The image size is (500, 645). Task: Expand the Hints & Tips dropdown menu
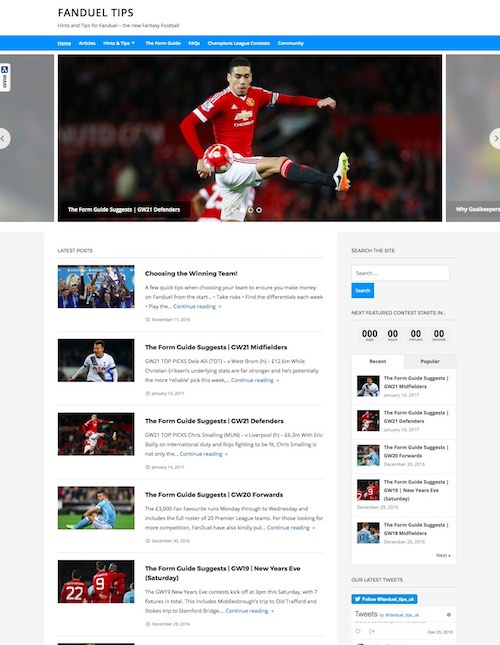(119, 43)
